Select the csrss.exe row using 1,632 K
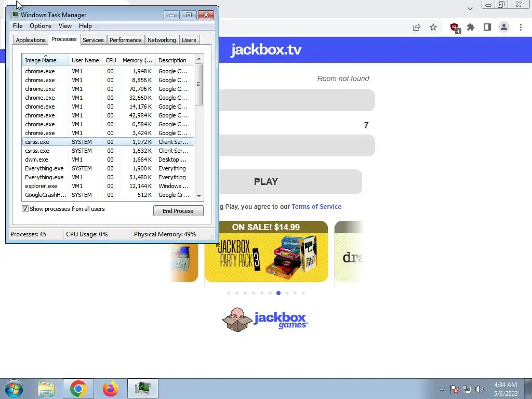532x399 pixels. point(108,151)
